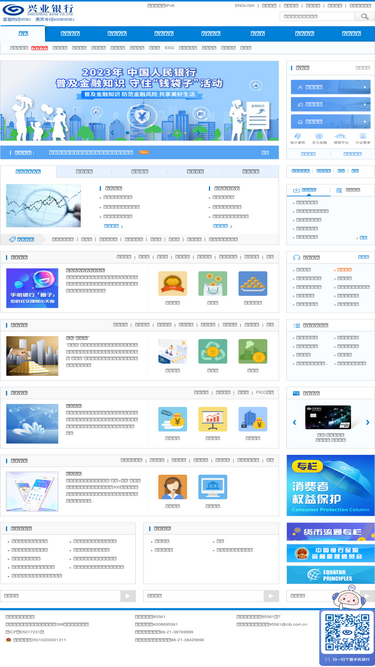Image resolution: width=375 pixels, height=667 pixels.
Task: Open the smartphones app screenshot image
Action: tap(32, 492)
